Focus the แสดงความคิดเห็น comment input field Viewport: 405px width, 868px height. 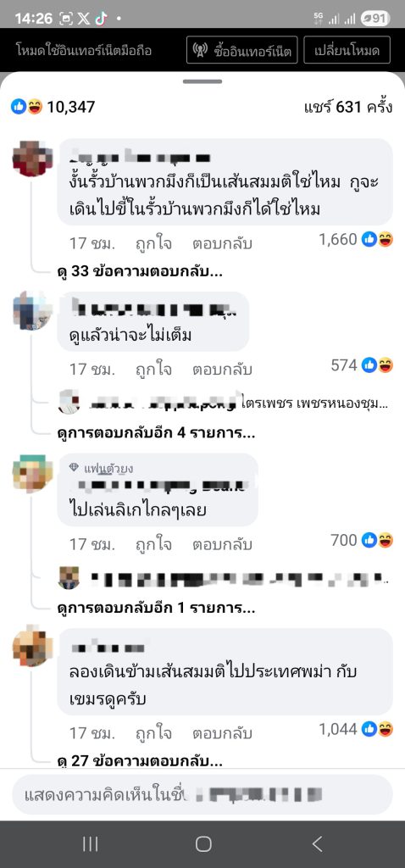pyautogui.click(x=202, y=795)
